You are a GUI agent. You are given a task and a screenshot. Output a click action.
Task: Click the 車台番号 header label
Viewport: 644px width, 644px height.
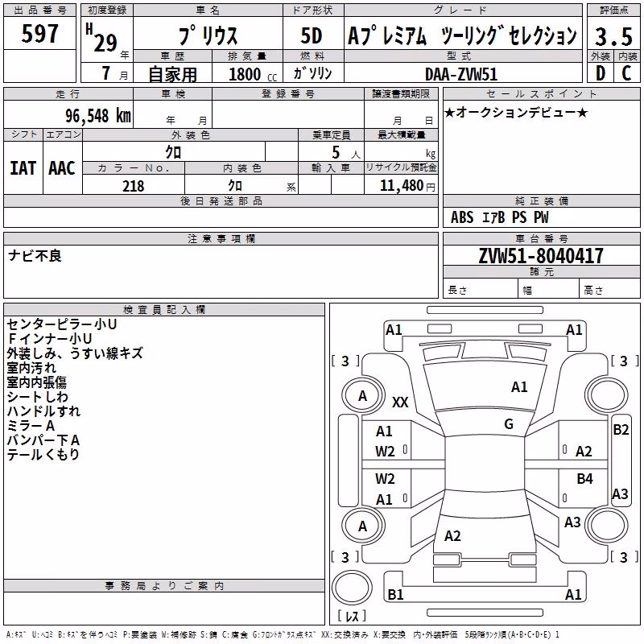coord(541,238)
